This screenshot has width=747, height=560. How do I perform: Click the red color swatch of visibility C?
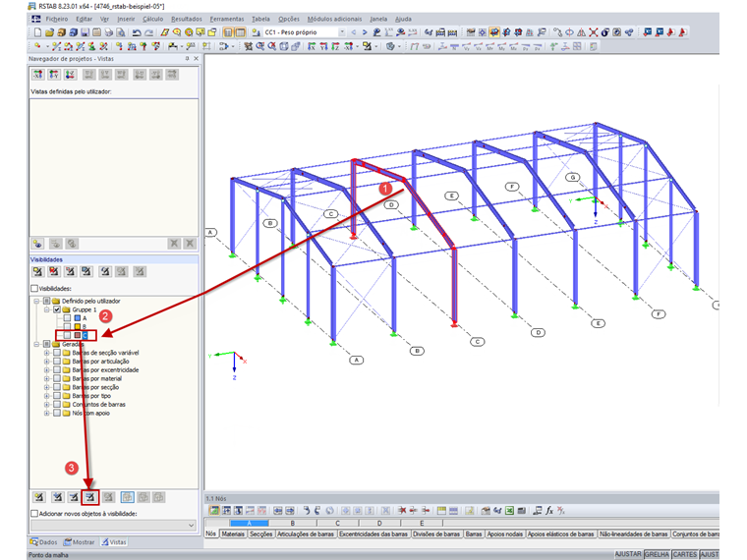coord(78,335)
